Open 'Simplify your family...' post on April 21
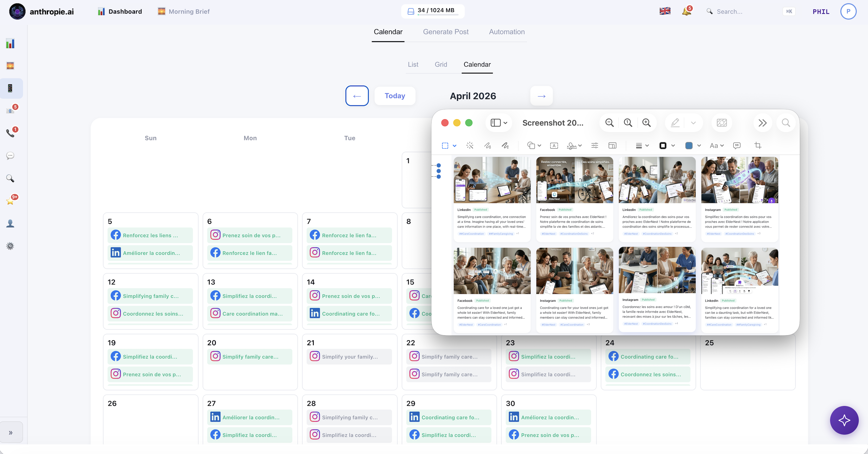Screen dimensions: 868x454 click(349, 356)
